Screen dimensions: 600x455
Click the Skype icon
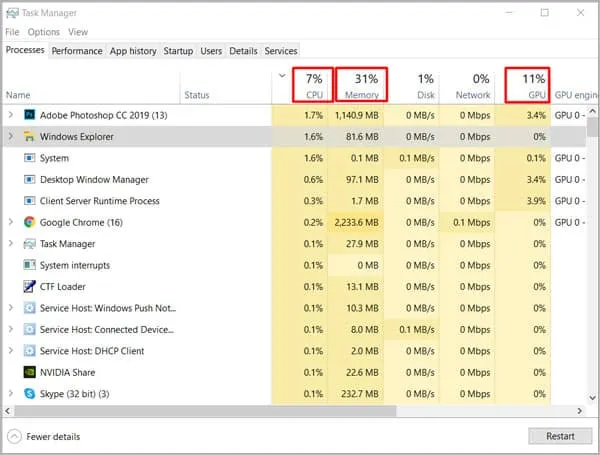click(x=29, y=393)
